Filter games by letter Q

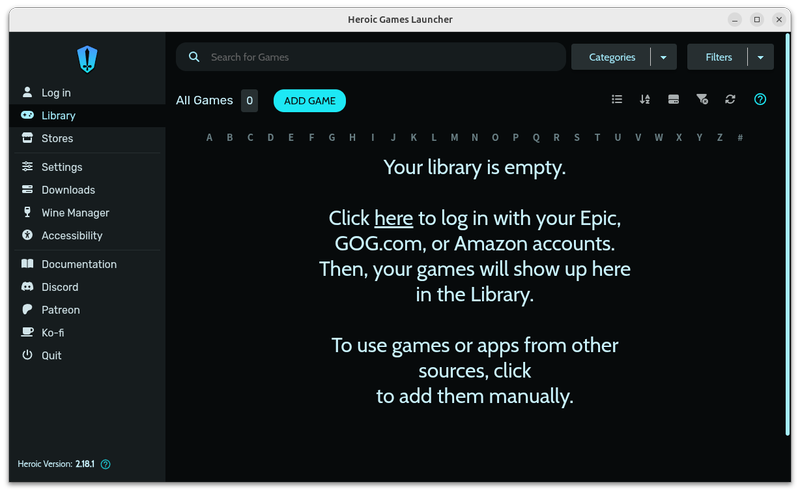tap(536, 137)
